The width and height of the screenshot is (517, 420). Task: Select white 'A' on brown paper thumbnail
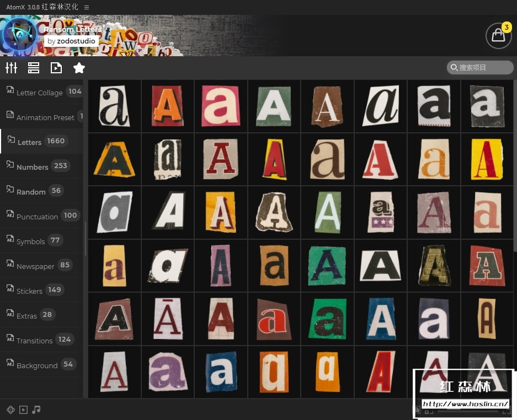(327, 106)
